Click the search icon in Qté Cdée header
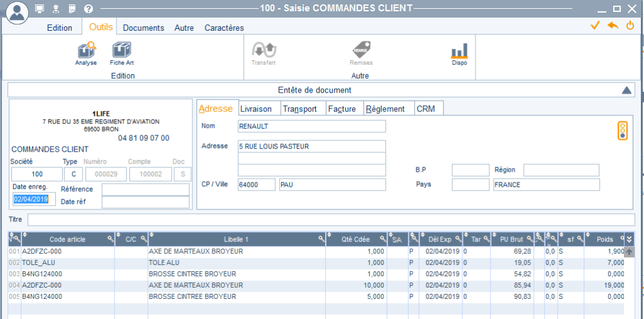The height and width of the screenshot is (319, 644). pos(382,238)
